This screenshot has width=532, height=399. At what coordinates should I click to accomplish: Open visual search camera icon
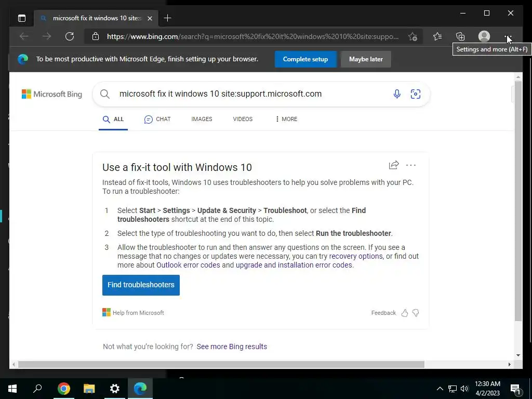416,94
